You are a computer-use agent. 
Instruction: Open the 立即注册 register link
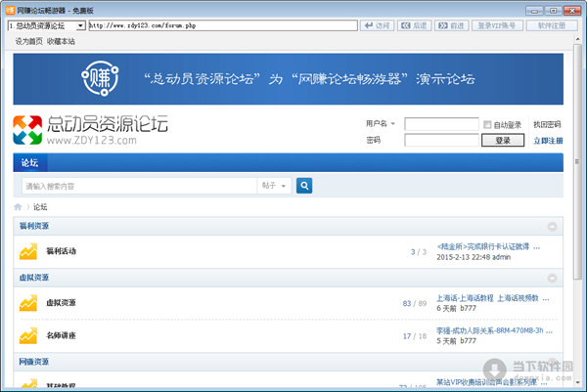[x=548, y=141]
